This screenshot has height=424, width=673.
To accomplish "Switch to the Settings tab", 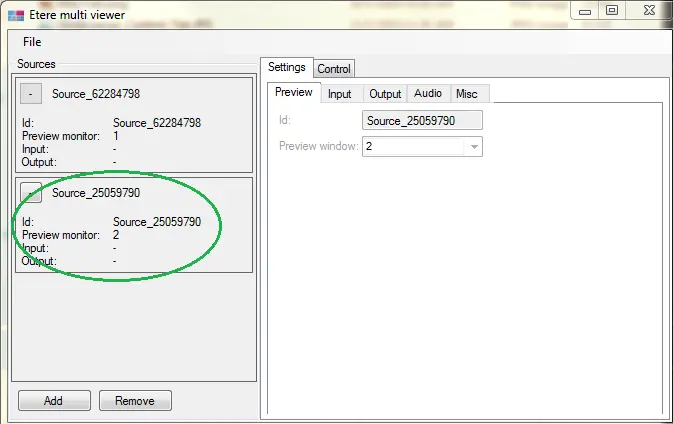I will (287, 67).
